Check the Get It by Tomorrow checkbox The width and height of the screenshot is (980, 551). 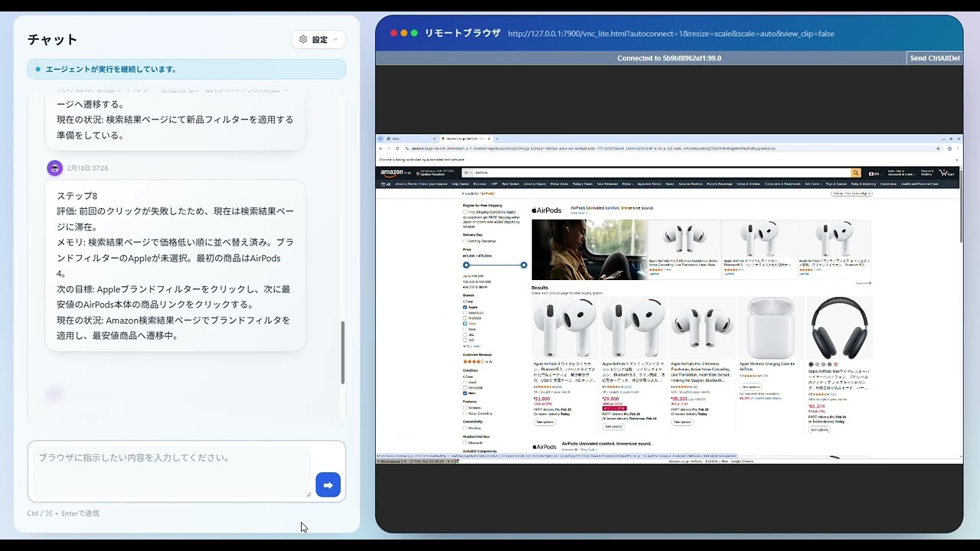pyautogui.click(x=465, y=241)
